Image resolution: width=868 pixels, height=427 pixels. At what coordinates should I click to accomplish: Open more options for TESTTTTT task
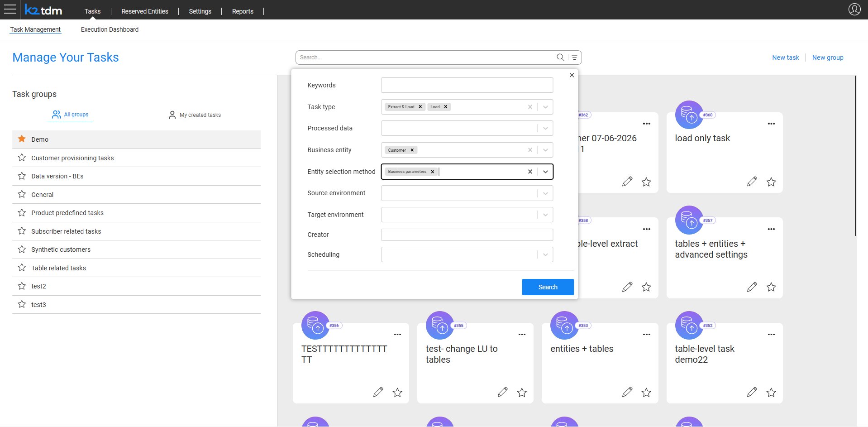[x=397, y=335]
